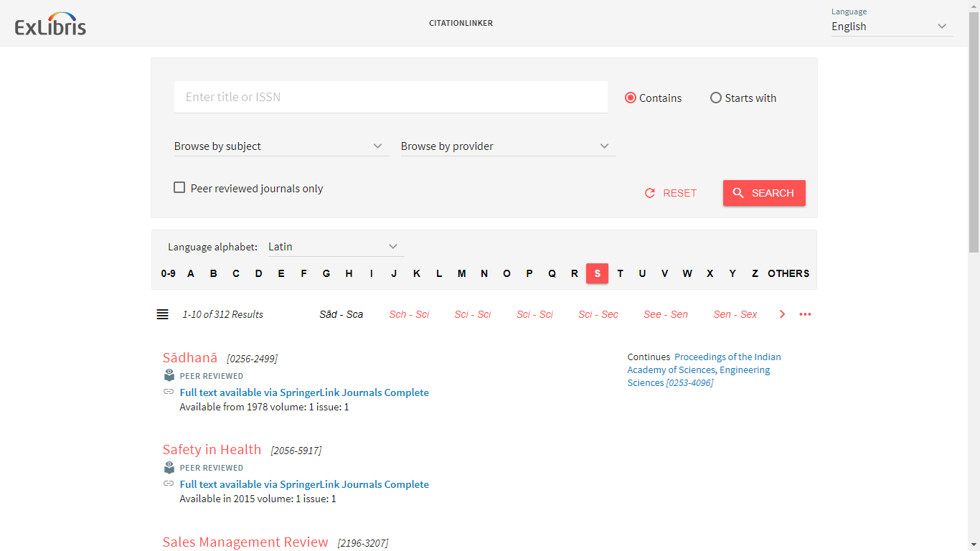Screen dimensions: 980x551
Task: Select the Starts with radio button
Action: [x=716, y=98]
